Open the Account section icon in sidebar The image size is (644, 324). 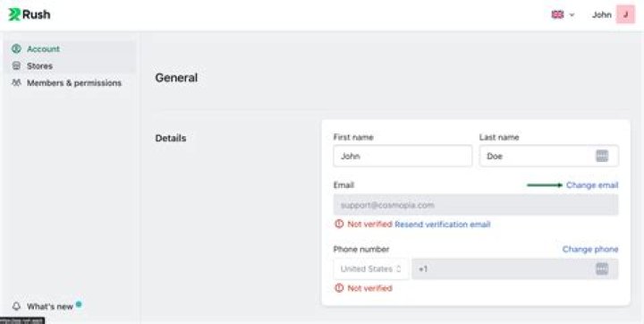click(x=16, y=48)
